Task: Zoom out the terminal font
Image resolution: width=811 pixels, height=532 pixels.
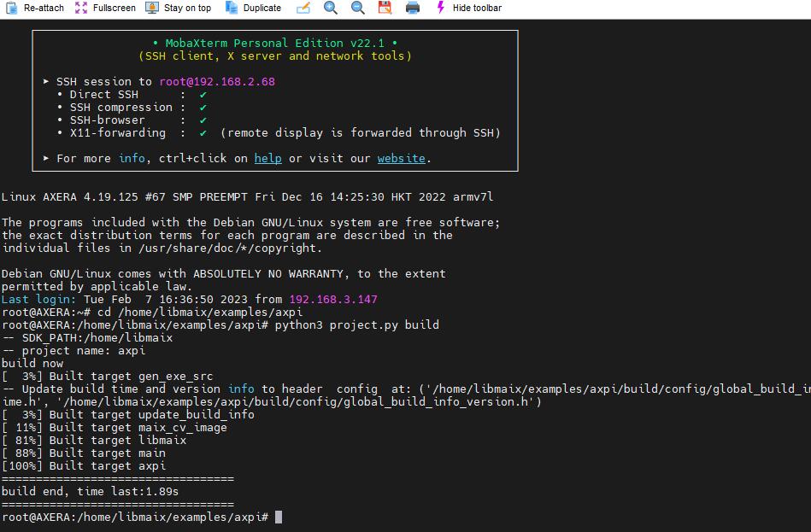Action: pos(358,8)
